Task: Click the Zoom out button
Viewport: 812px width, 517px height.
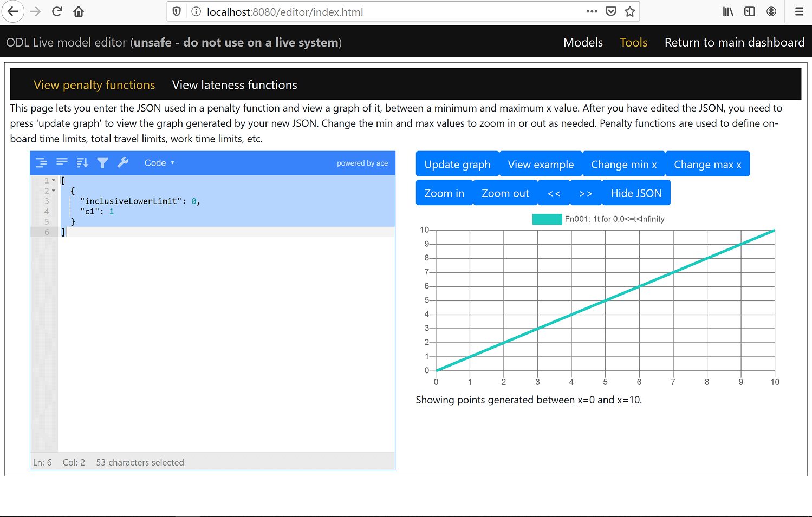Action: (505, 193)
